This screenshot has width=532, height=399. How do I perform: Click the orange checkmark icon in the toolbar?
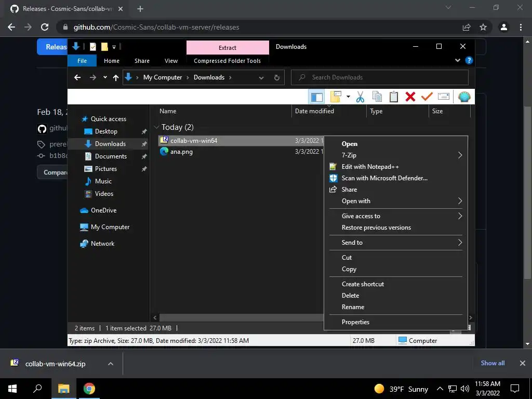(x=427, y=97)
